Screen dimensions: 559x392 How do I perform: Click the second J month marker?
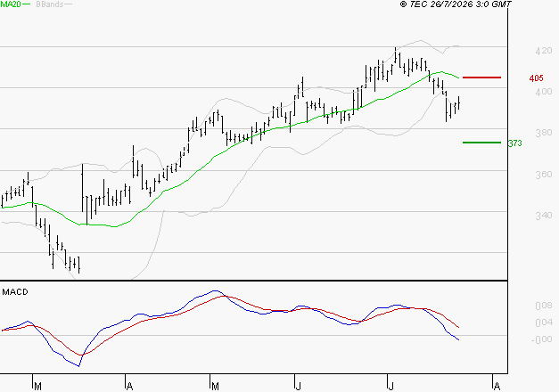coord(391,386)
